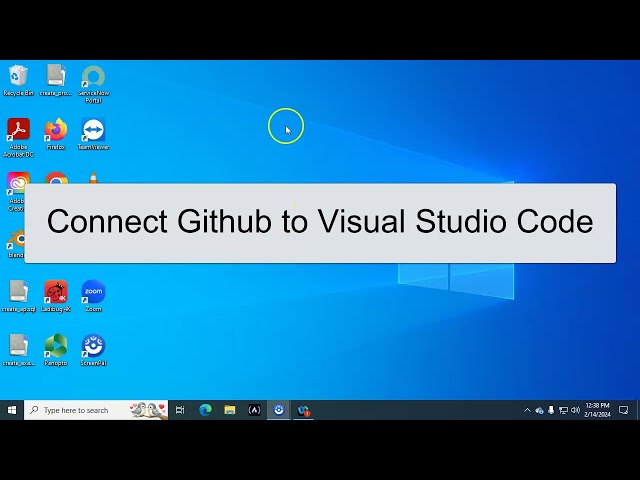Open the (A) app on the taskbar
This screenshot has height=480, width=640.
tap(254, 410)
